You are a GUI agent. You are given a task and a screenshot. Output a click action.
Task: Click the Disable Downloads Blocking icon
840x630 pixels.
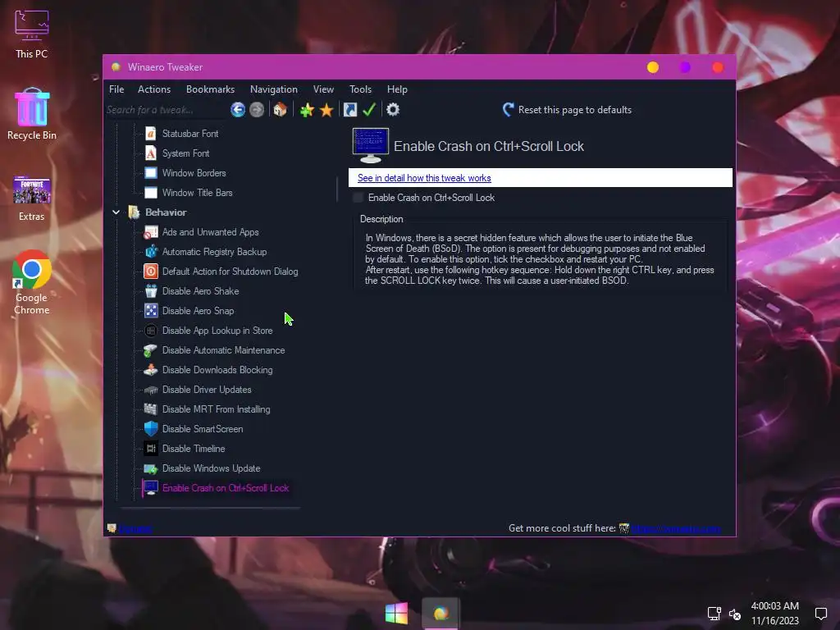click(x=151, y=370)
